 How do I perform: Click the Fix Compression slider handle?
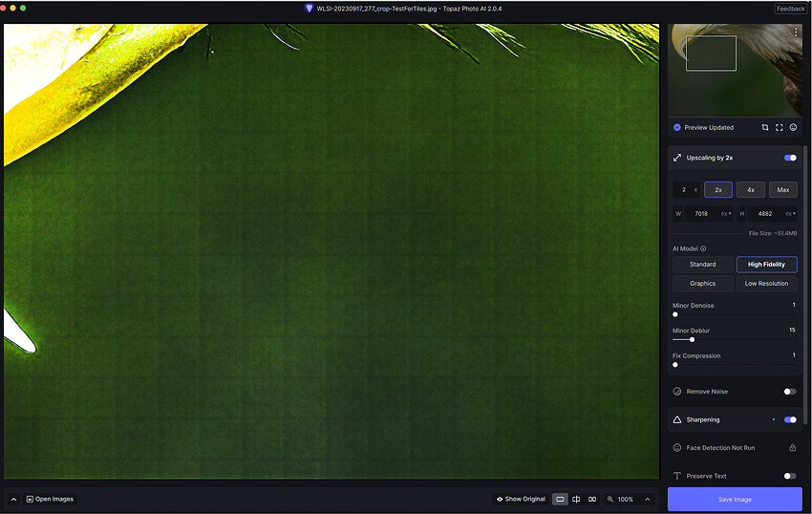(x=675, y=365)
